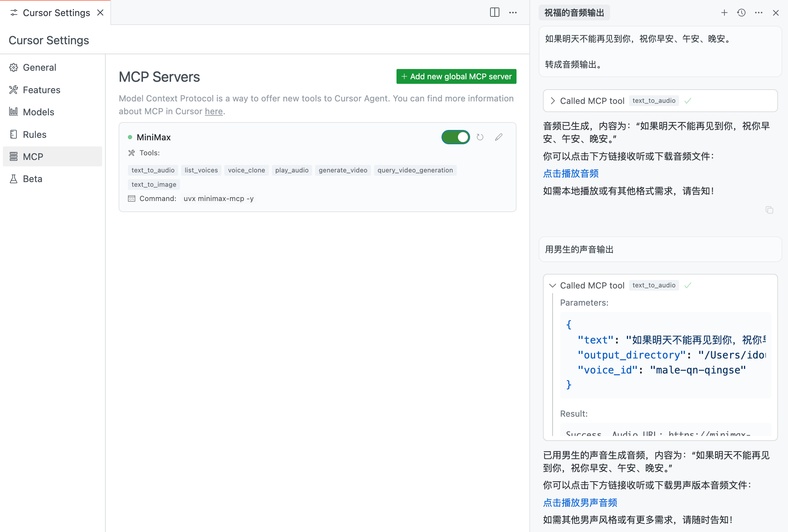
Task: Start a new chat with plus icon
Action: 724,13
